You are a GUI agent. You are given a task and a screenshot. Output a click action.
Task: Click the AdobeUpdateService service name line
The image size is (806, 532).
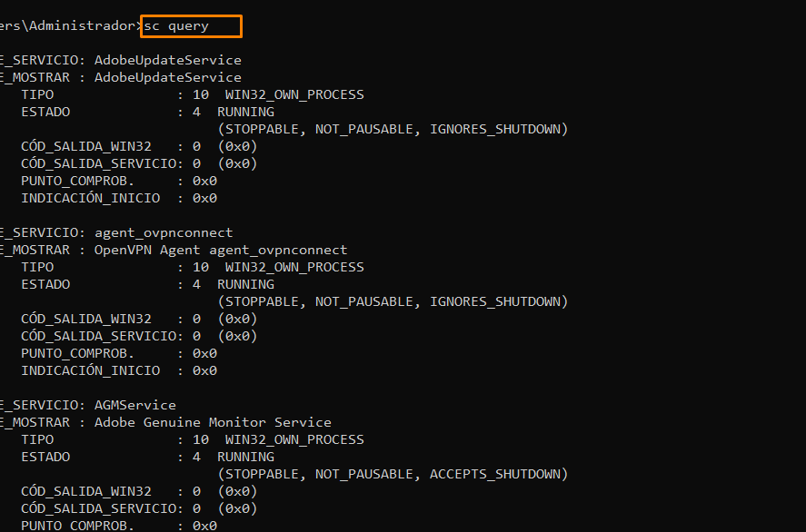pyautogui.click(x=120, y=60)
